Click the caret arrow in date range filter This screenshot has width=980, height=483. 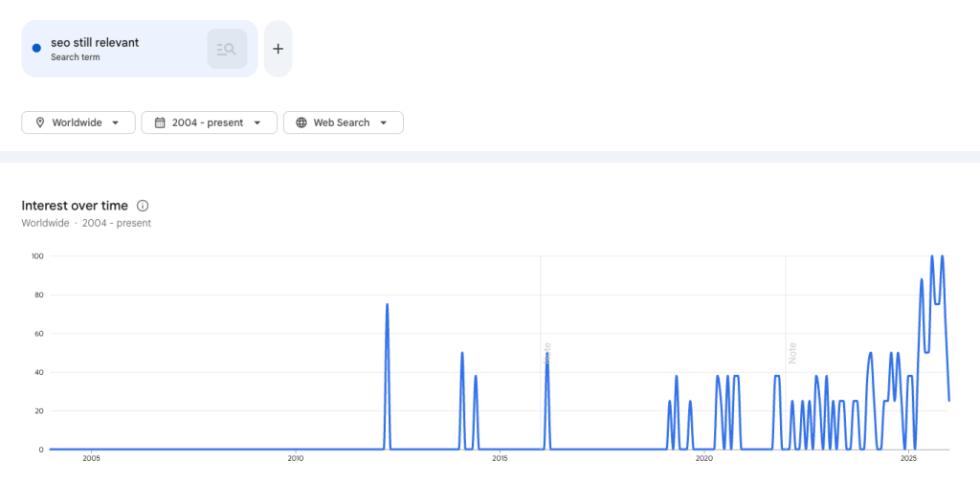point(256,122)
